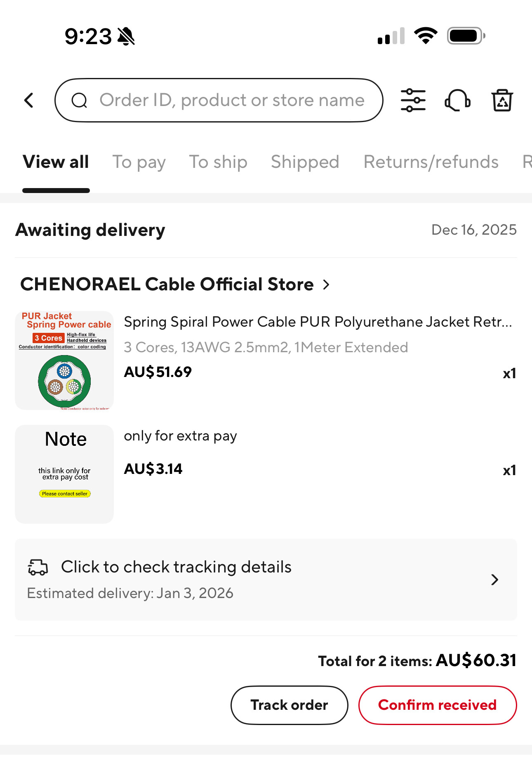Expand tracking details arrow
The height and width of the screenshot is (763, 532).
(x=495, y=579)
